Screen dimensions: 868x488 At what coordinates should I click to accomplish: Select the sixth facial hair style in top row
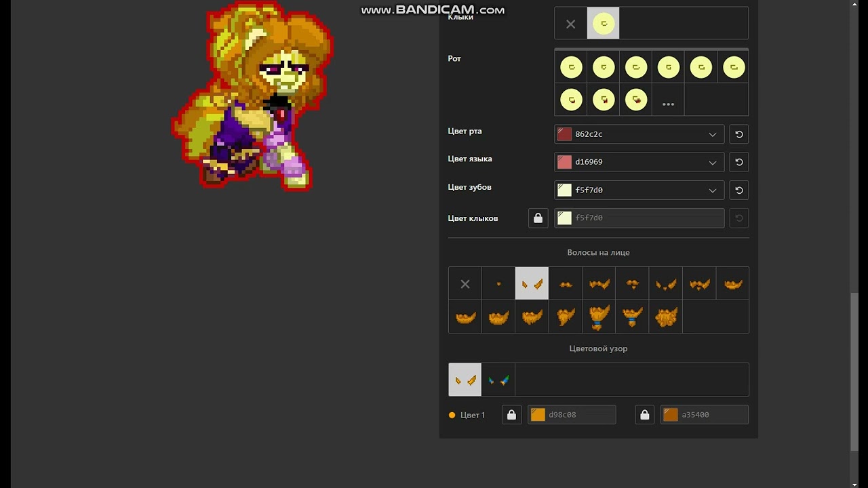pyautogui.click(x=632, y=284)
